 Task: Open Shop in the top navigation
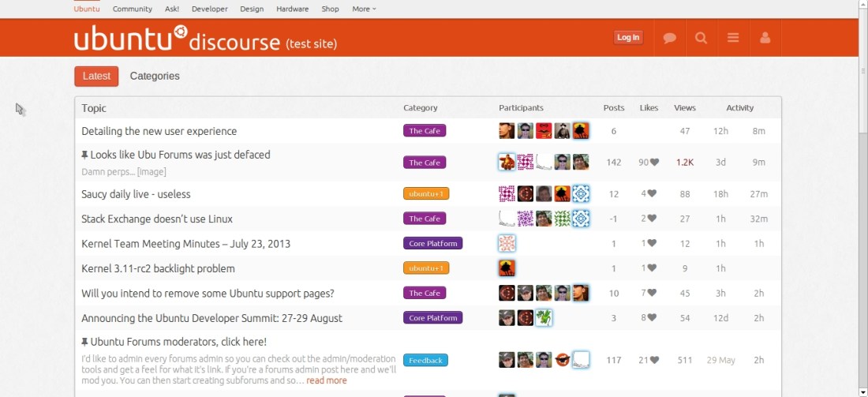click(x=331, y=9)
